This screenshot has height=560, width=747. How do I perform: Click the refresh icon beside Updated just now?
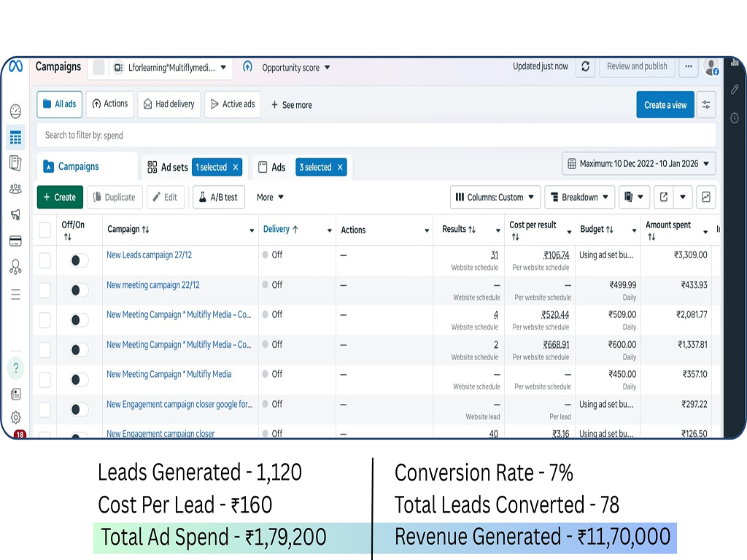coord(585,67)
